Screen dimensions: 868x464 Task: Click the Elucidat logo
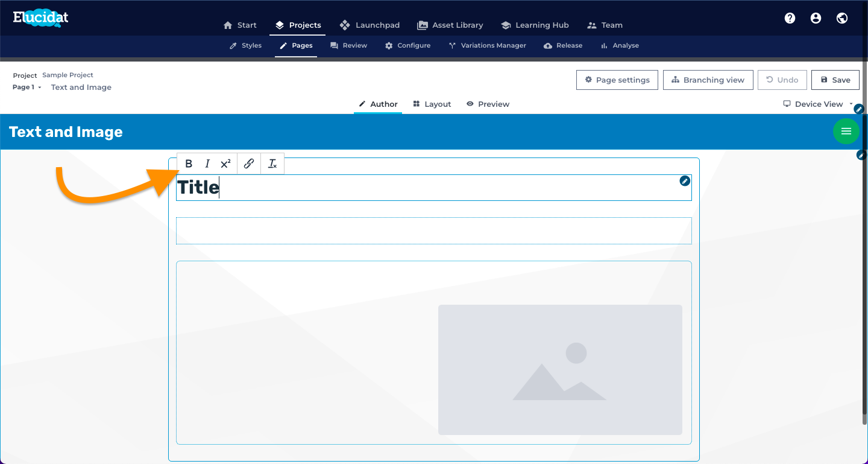[41, 17]
